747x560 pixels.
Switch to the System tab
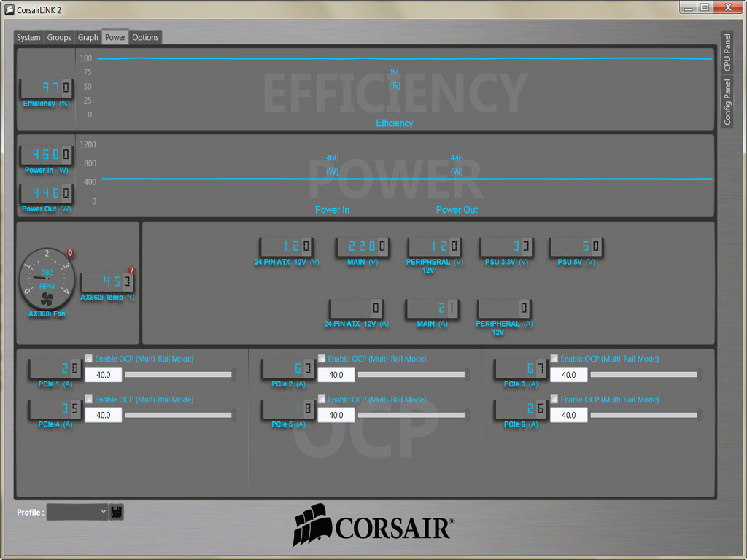click(x=28, y=38)
